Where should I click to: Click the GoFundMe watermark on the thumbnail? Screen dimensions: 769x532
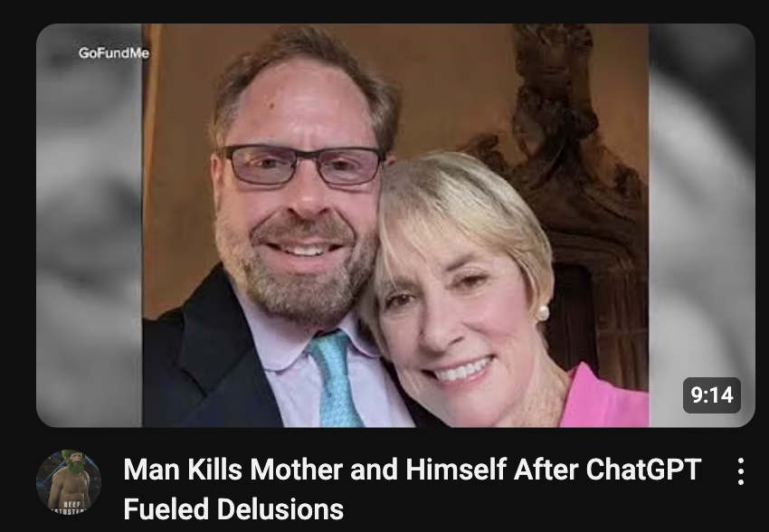tap(114, 53)
